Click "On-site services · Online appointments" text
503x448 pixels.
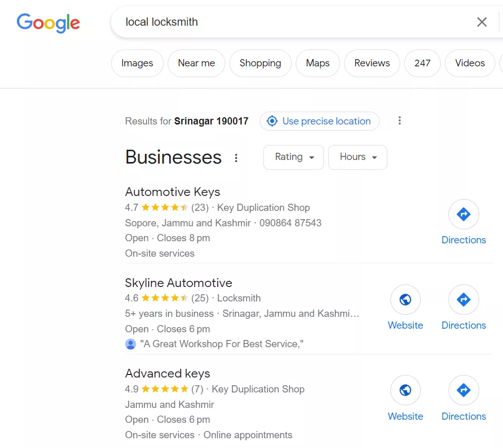[x=208, y=435]
